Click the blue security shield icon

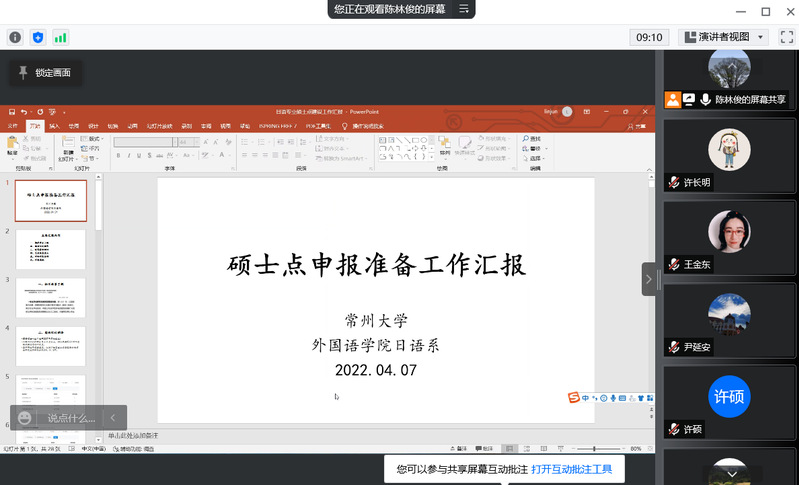[38, 37]
